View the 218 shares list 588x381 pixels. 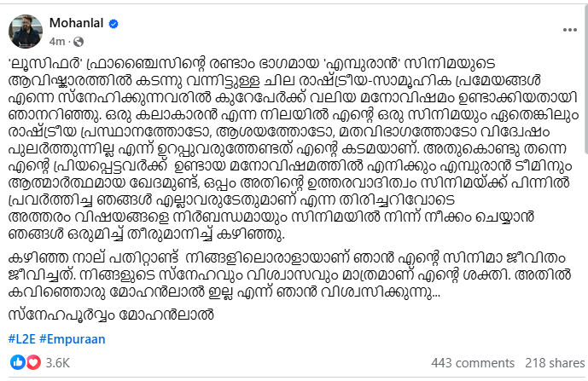pyautogui.click(x=555, y=363)
